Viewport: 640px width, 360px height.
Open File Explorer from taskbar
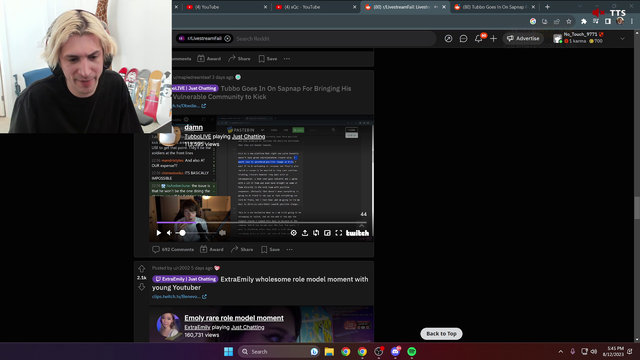pos(329,351)
